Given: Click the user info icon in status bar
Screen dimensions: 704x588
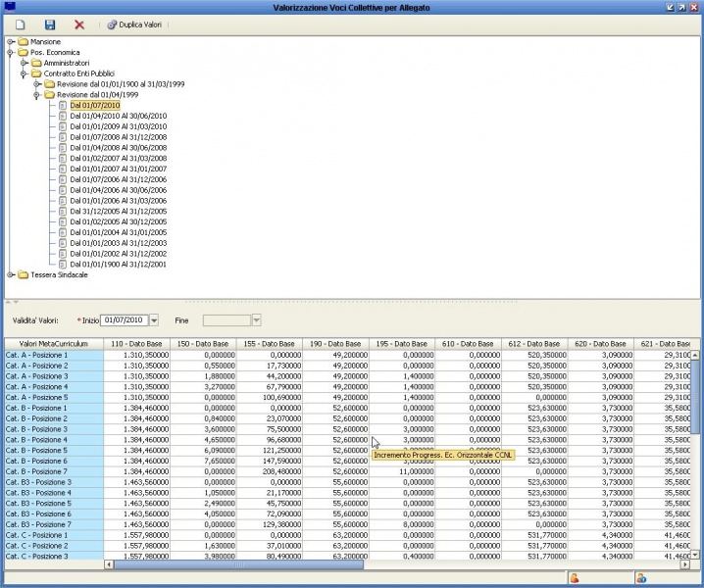Looking at the screenshot, I should tap(641, 578).
